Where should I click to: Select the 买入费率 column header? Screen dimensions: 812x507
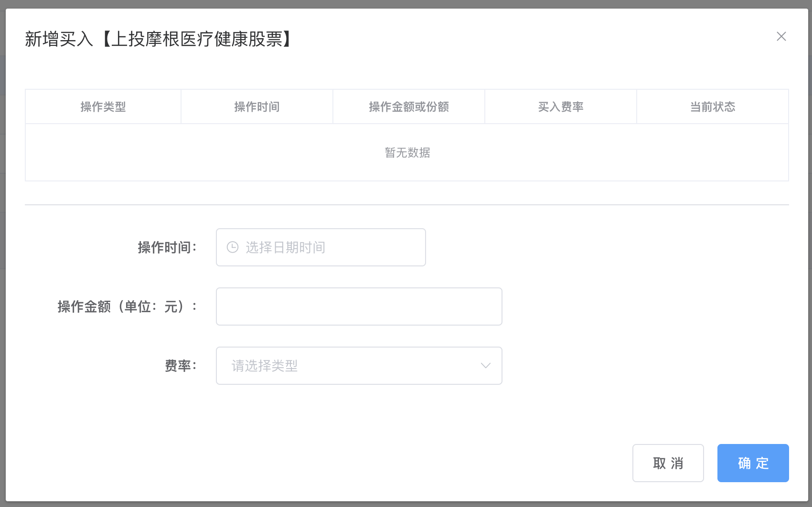click(x=561, y=107)
